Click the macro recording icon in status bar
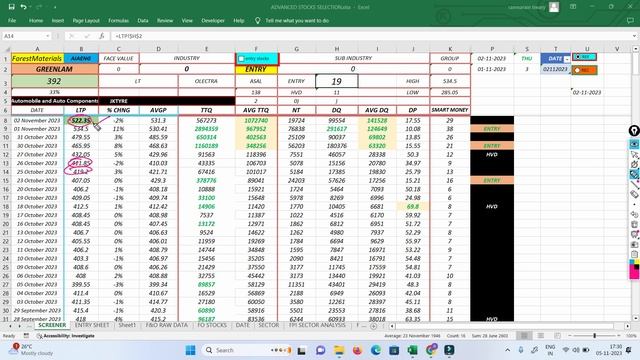 pos(26,336)
